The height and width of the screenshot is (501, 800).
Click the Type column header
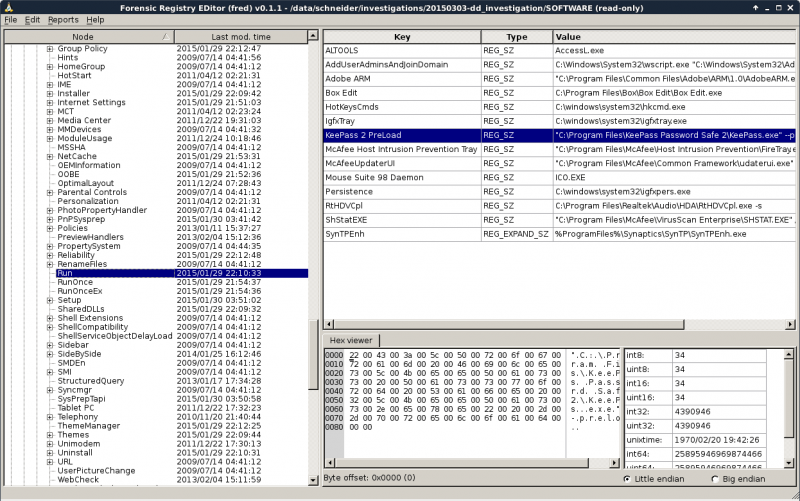coord(516,37)
